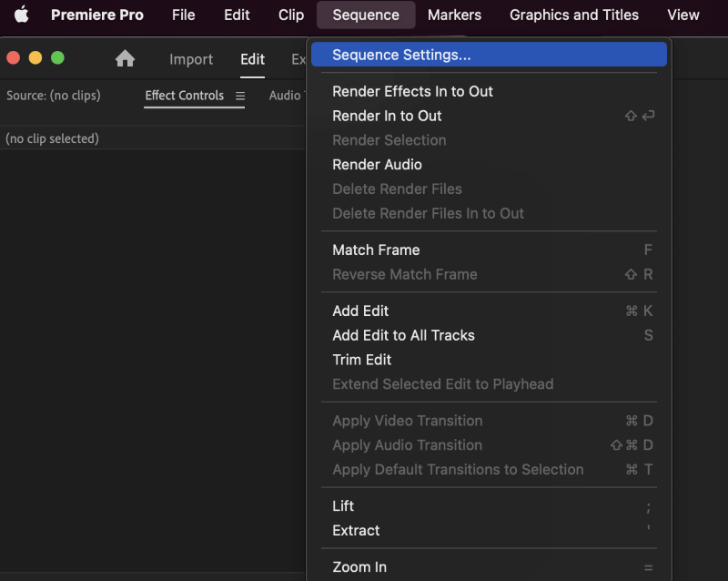
Task: Open the Source (no clips) panel tab
Action: point(54,96)
